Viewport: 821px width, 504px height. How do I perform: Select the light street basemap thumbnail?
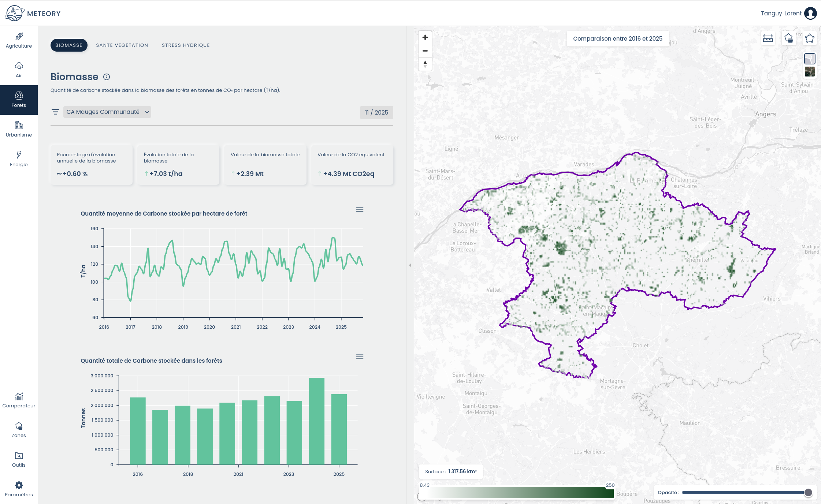[x=810, y=59]
